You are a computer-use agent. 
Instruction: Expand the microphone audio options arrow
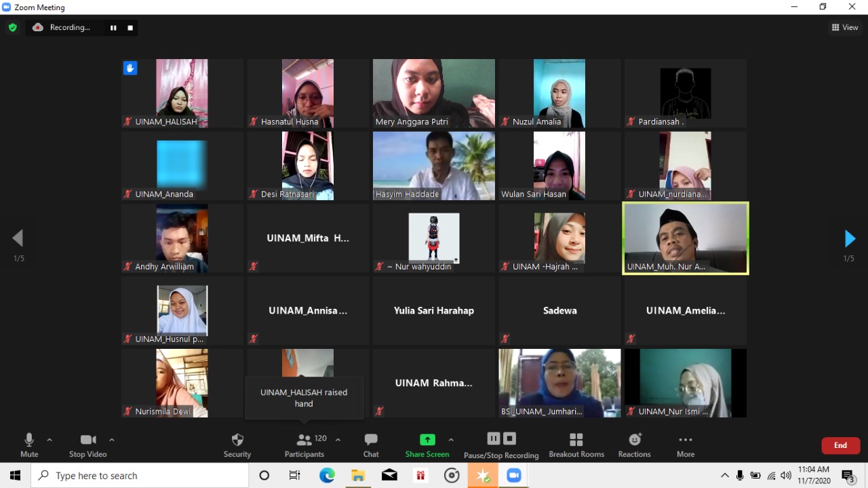(x=48, y=438)
